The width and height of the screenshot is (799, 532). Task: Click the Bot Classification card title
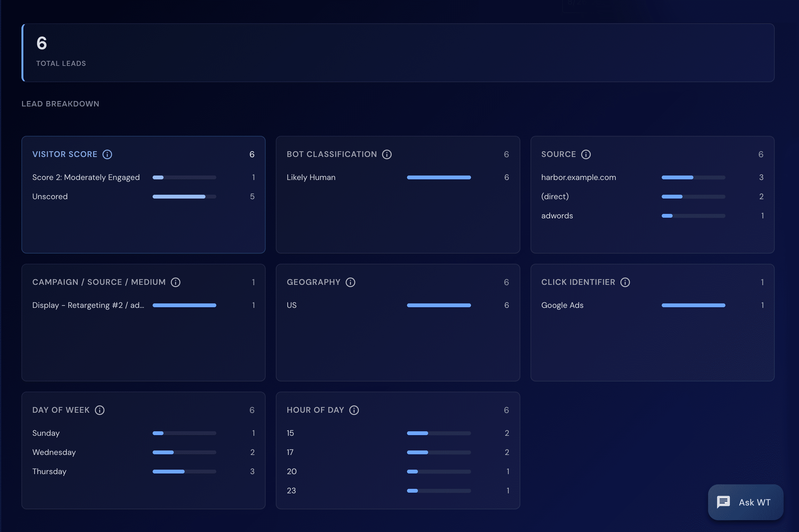tap(332, 154)
